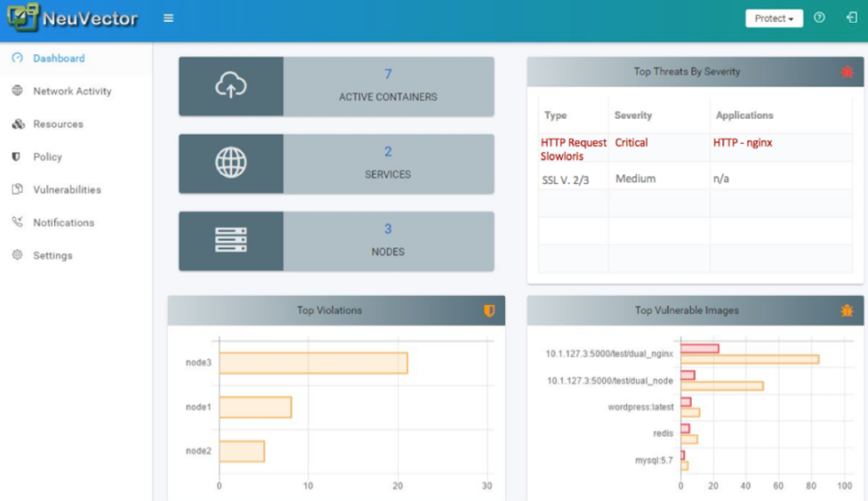This screenshot has height=501, width=868.
Task: Click the shield icon on Top Violations panel
Action: (489, 310)
